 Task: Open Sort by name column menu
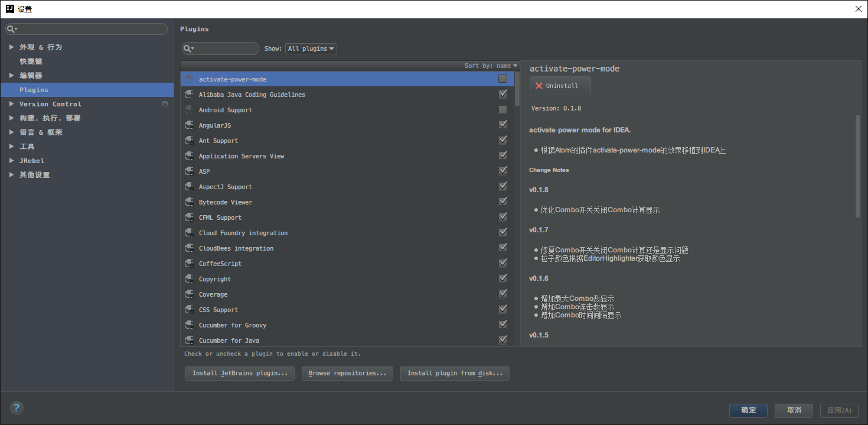point(490,66)
